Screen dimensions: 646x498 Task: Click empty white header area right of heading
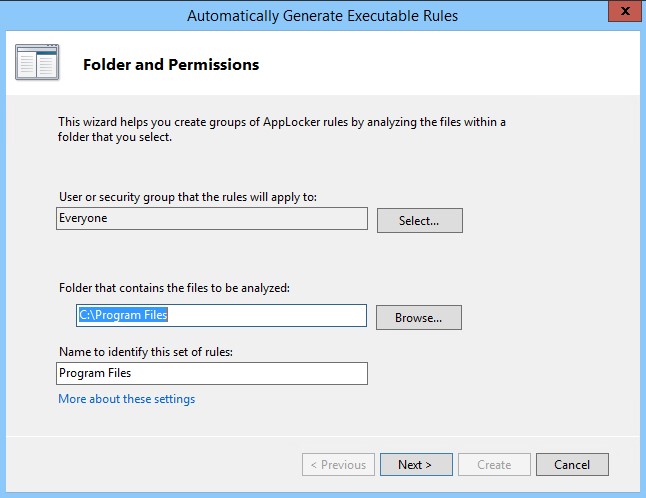click(x=450, y=65)
